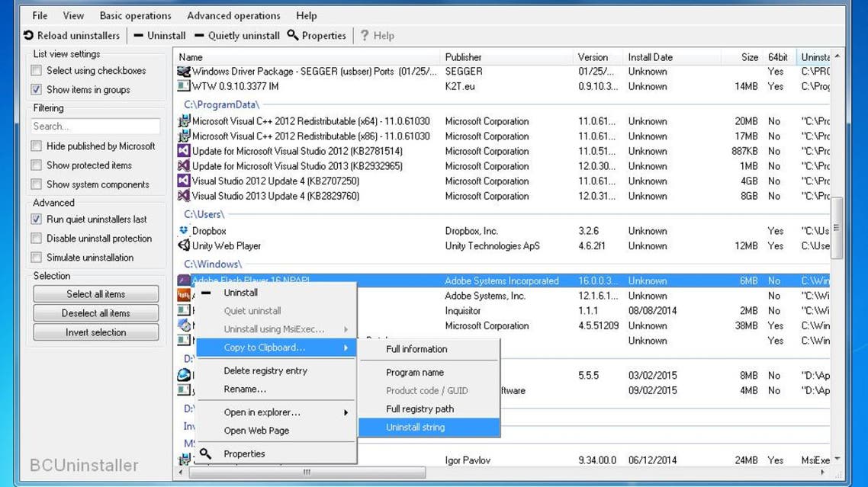868x487 pixels.
Task: Open the View menu
Action: pyautogui.click(x=73, y=15)
